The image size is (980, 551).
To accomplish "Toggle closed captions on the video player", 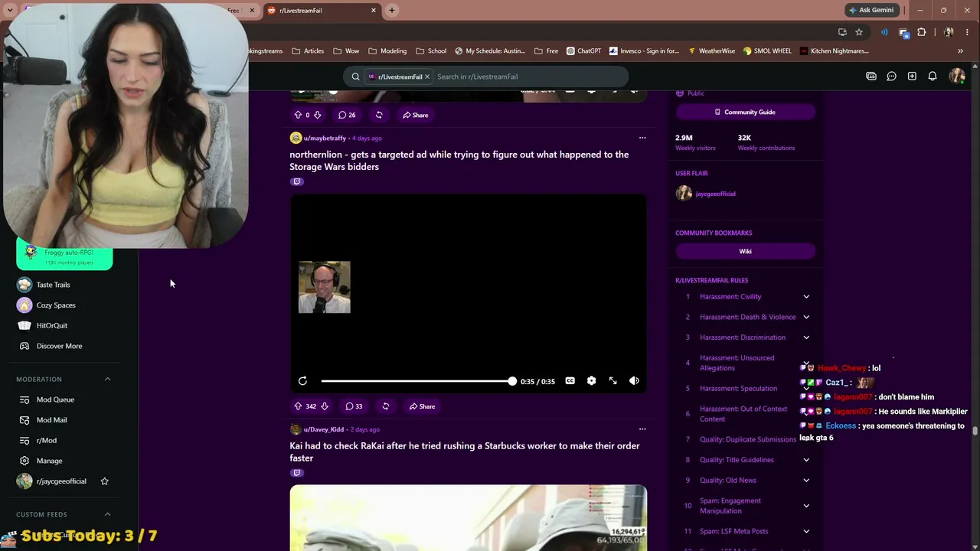I will [x=570, y=381].
